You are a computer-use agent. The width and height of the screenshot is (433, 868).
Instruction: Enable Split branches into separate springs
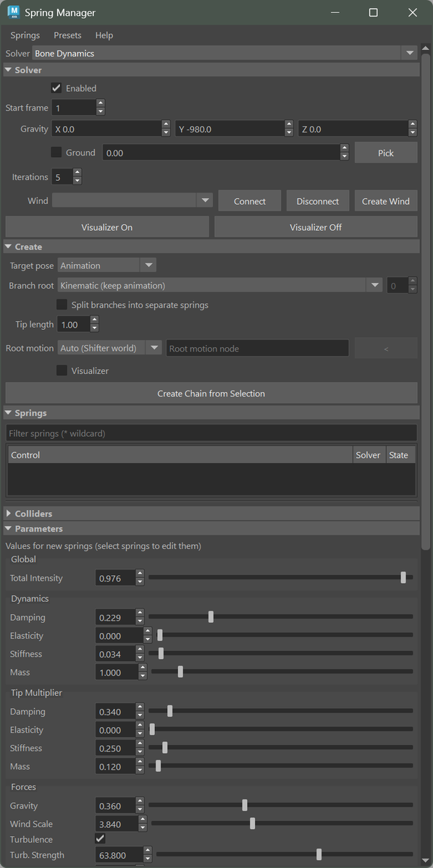tap(62, 305)
